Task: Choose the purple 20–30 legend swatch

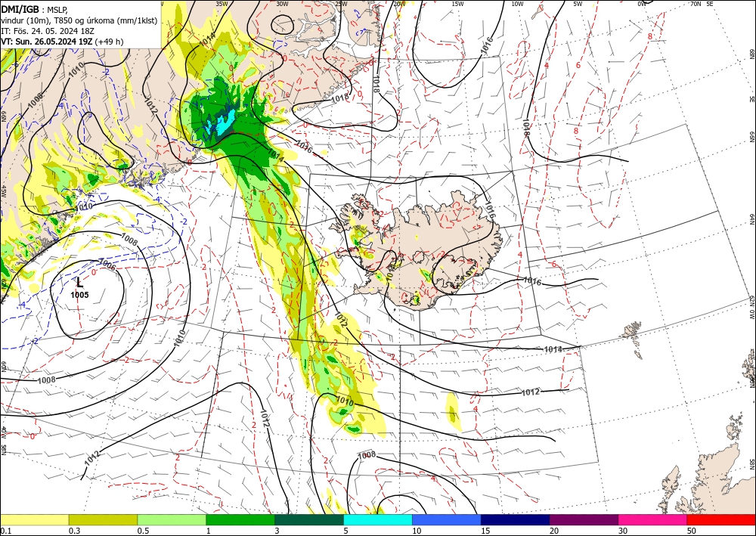Action: (x=584, y=519)
